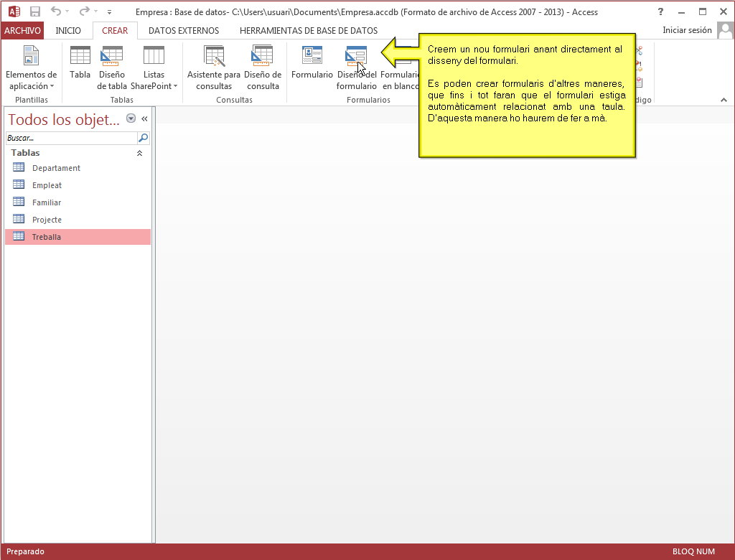This screenshot has width=735, height=560.
Task: Open Diseño de tabla
Action: tap(111, 67)
